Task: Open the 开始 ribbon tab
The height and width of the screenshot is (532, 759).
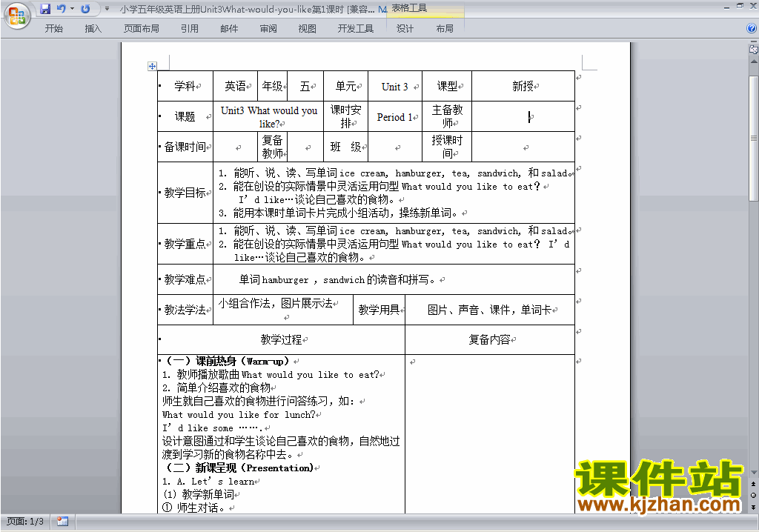Action: (53, 29)
